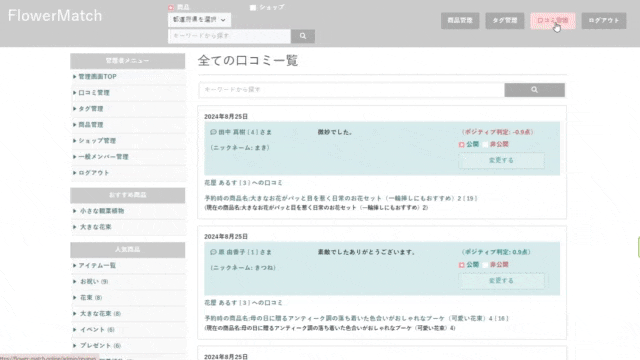This screenshot has height=360, width=640.
Task: Open アイテム一覧 in 人気商品
Action: (x=97, y=265)
